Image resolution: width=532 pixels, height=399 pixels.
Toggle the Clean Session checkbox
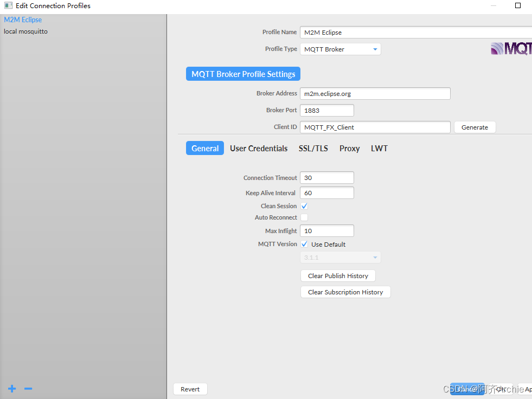(304, 206)
